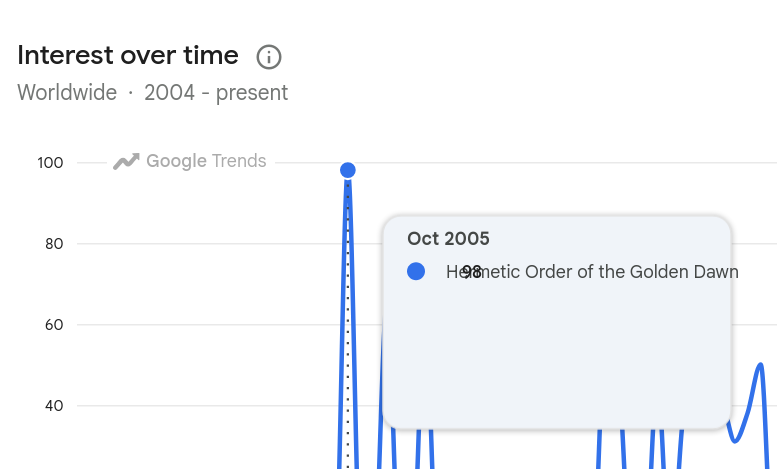Click the Golden Dawn series label in the tooltip
The height and width of the screenshot is (469, 777).
592,272
